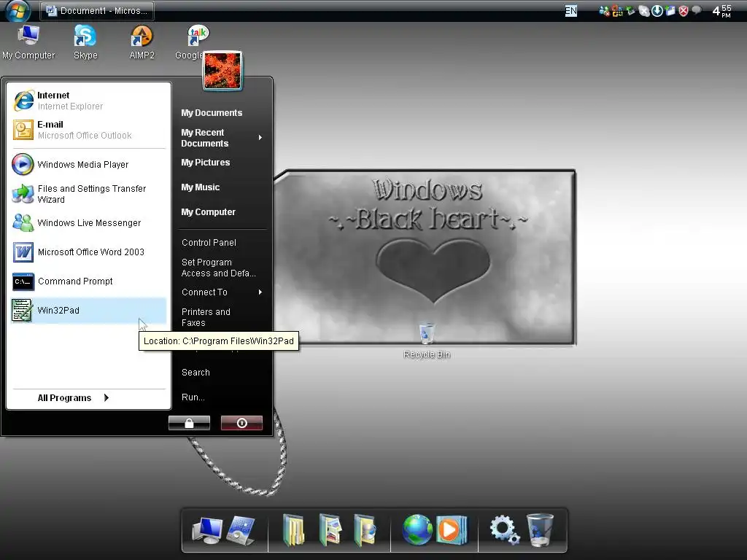Click the red security shield tray icon
This screenshot has width=747, height=560.
[x=683, y=10]
